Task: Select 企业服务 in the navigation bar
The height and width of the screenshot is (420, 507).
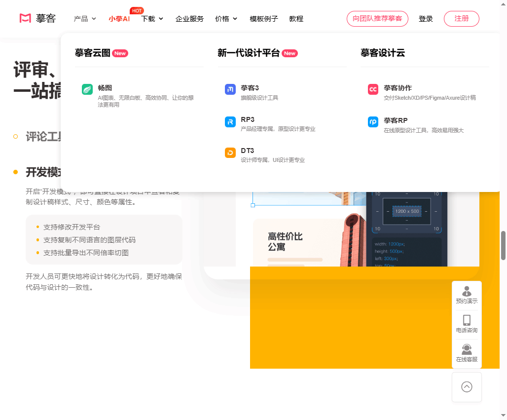Action: click(x=189, y=19)
